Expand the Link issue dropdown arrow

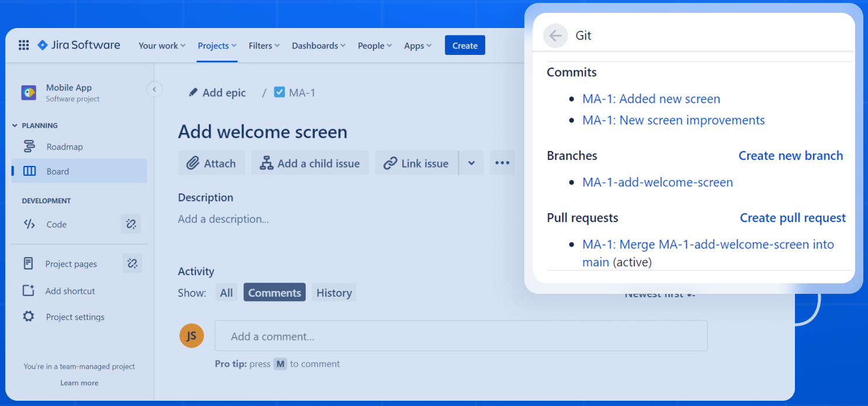point(472,163)
